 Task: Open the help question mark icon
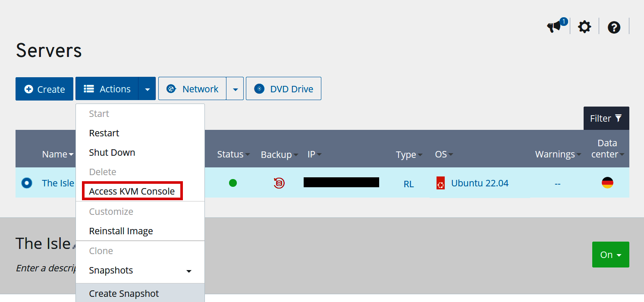pos(614,27)
